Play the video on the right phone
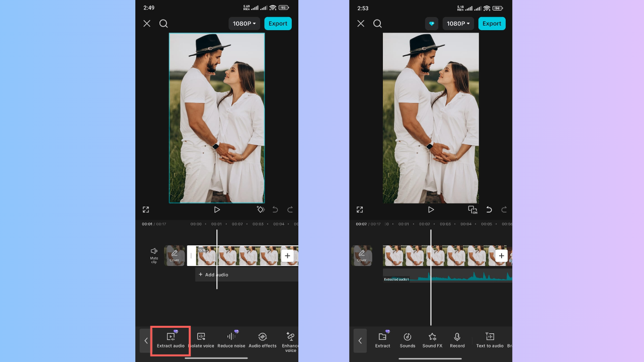 click(x=431, y=210)
